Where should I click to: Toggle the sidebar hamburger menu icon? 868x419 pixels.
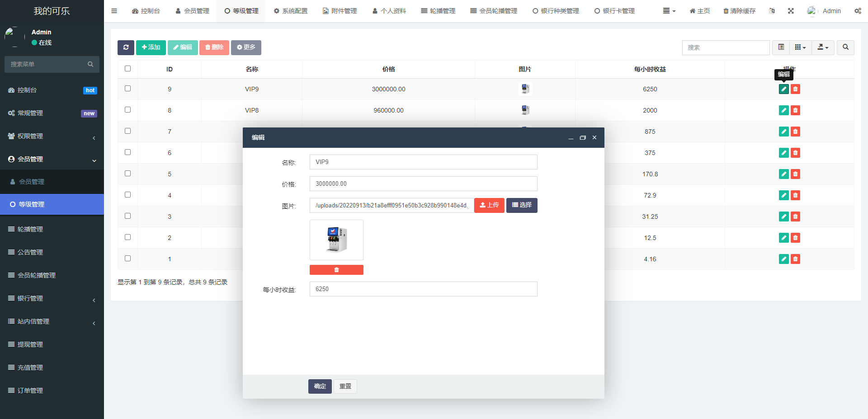click(114, 11)
